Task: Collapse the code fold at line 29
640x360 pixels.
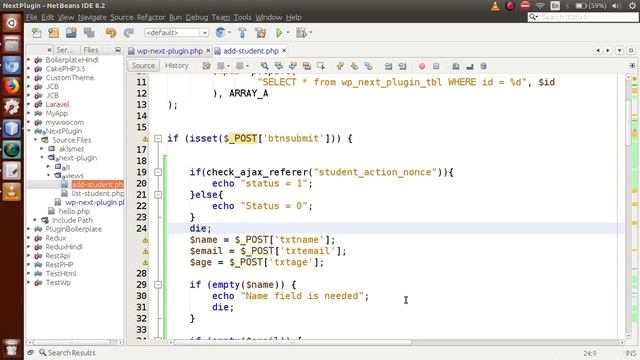Action: 158,285
